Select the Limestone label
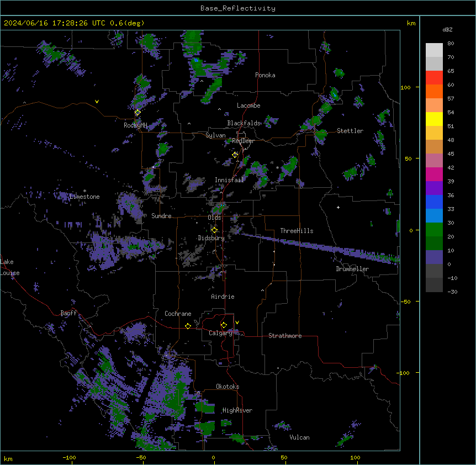This screenshot has height=465, width=476. tap(84, 197)
